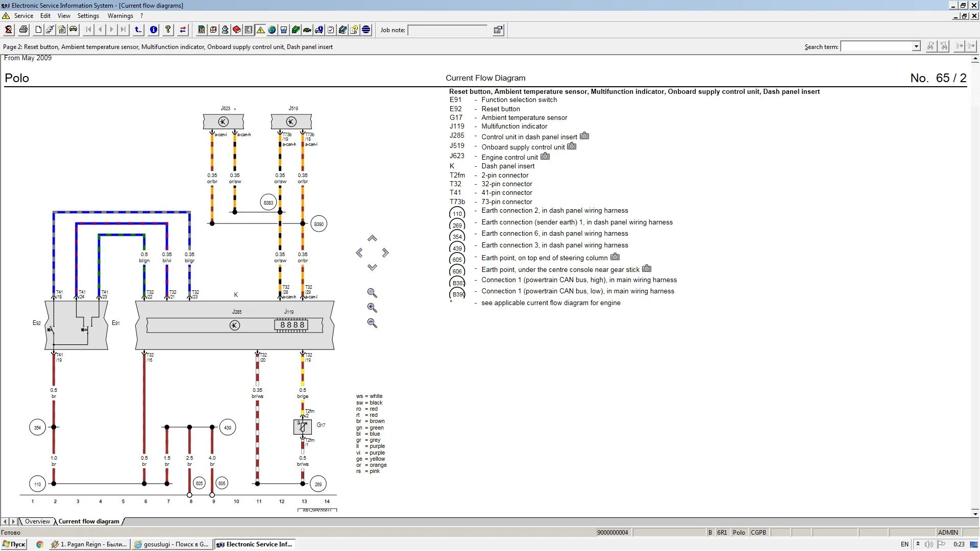Select the zoom in magnifier icon
The width and height of the screenshot is (980, 551).
(372, 307)
